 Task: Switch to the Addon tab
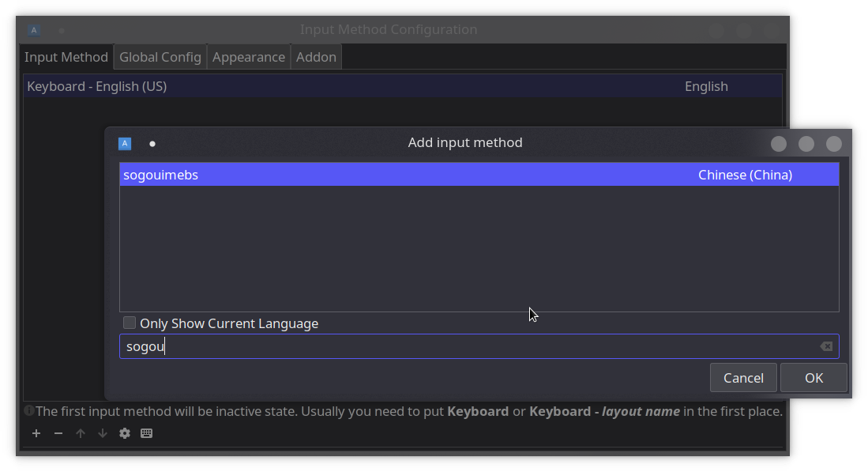[x=316, y=57]
